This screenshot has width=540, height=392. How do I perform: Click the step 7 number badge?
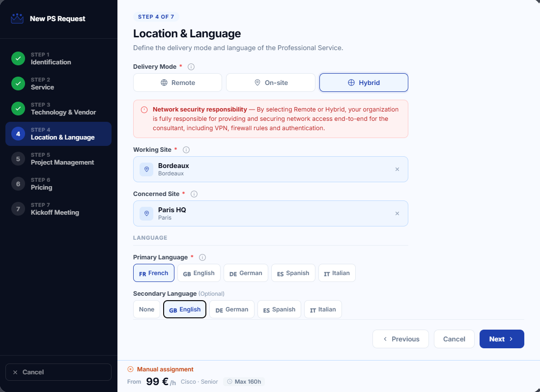point(18,209)
